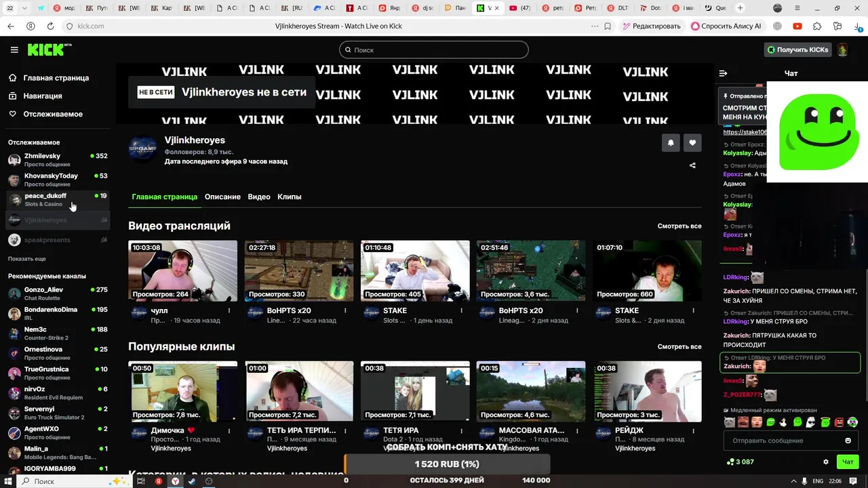The height and width of the screenshot is (488, 868).
Task: Click the KICK logo
Action: [49, 49]
